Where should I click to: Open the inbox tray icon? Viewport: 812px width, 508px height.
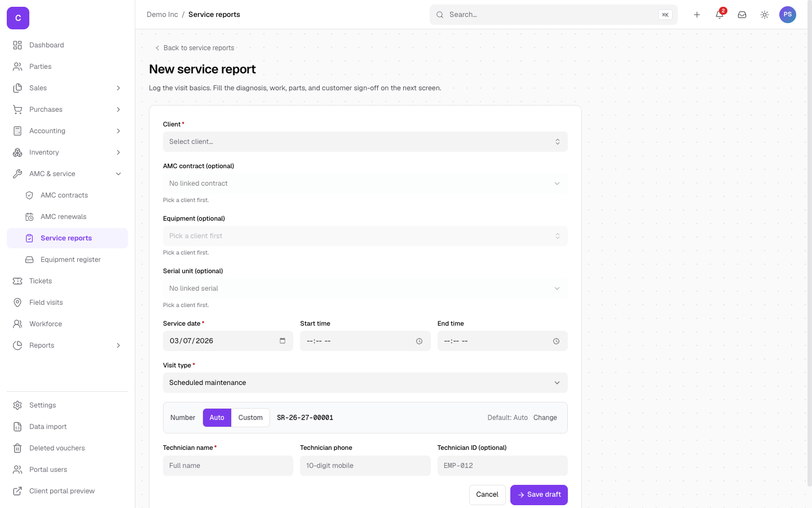coord(742,15)
